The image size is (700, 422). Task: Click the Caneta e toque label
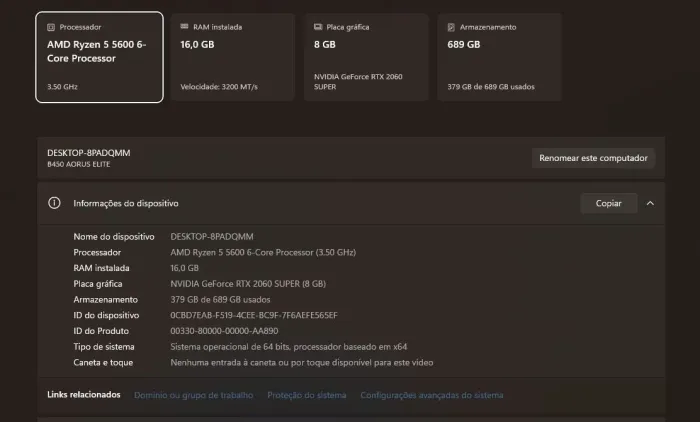103,363
